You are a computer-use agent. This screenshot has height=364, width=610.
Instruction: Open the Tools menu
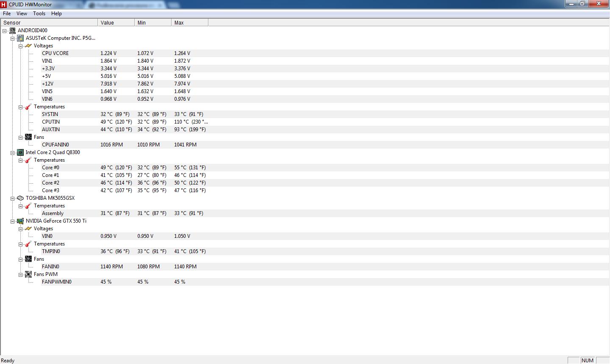click(x=39, y=14)
